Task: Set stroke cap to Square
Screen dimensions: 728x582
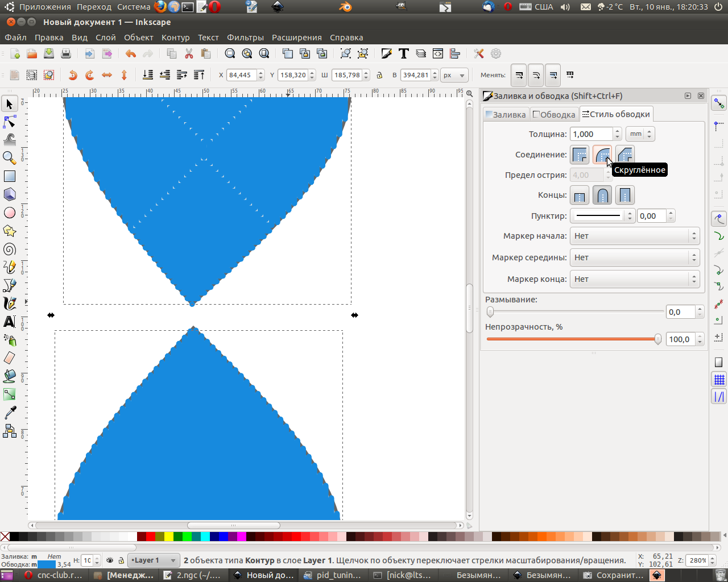Action: [625, 196]
